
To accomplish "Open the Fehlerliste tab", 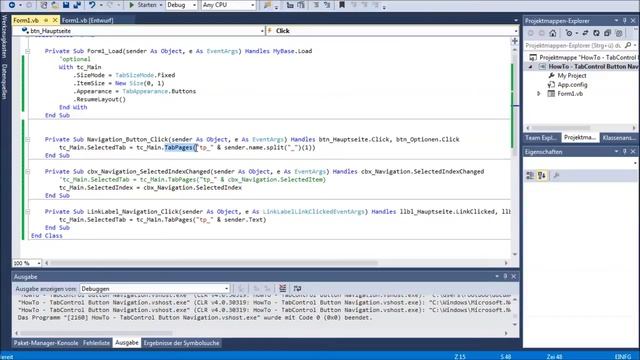I will [x=96, y=343].
